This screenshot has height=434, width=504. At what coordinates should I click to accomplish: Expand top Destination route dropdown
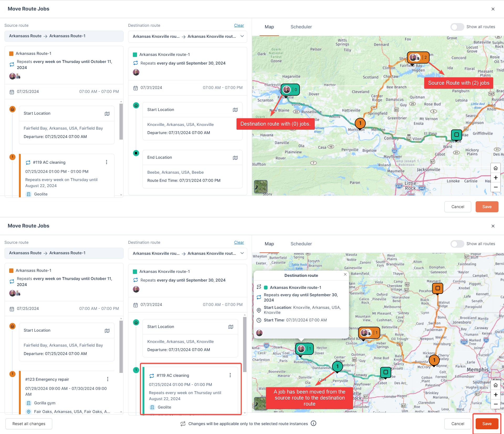[x=242, y=36]
